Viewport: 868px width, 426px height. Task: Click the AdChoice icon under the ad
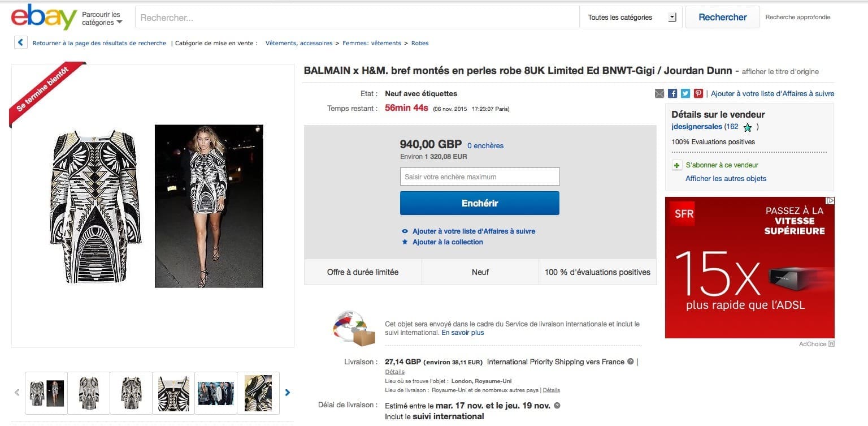pyautogui.click(x=831, y=344)
